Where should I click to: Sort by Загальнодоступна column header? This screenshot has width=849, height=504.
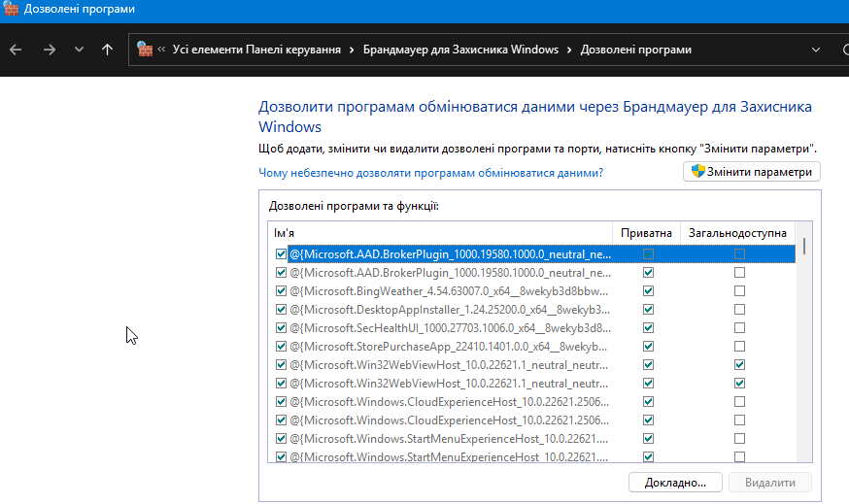737,233
